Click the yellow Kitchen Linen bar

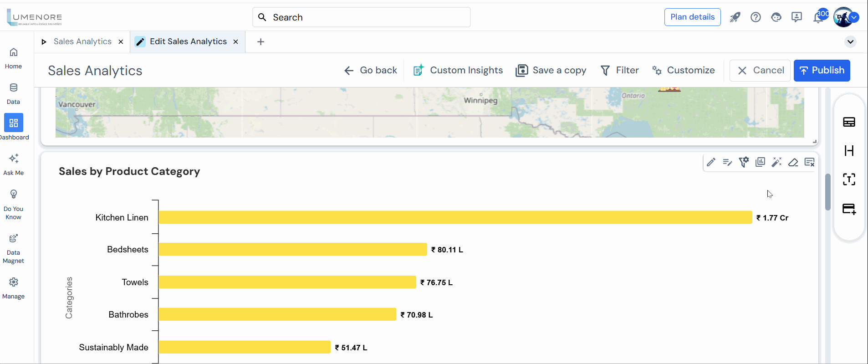(455, 217)
